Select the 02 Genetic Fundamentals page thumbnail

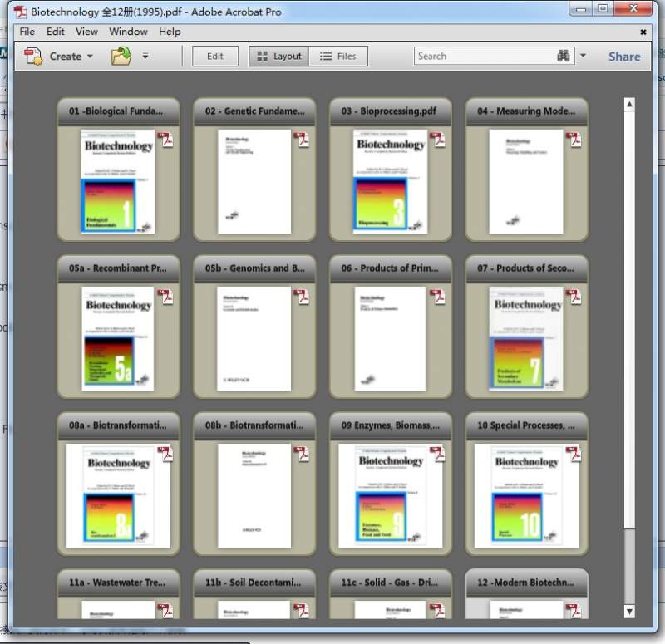(x=254, y=181)
